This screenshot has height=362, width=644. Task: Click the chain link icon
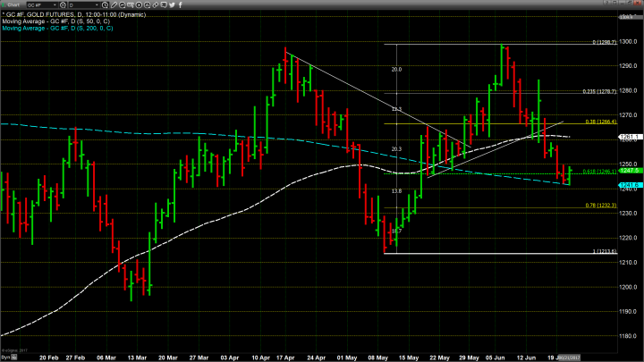click(156, 5)
